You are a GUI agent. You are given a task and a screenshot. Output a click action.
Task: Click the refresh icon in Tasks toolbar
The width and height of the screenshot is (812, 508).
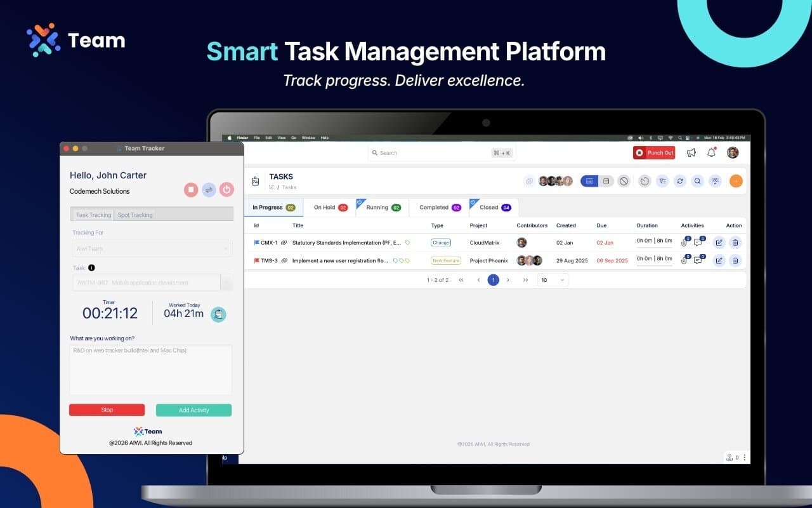point(680,181)
